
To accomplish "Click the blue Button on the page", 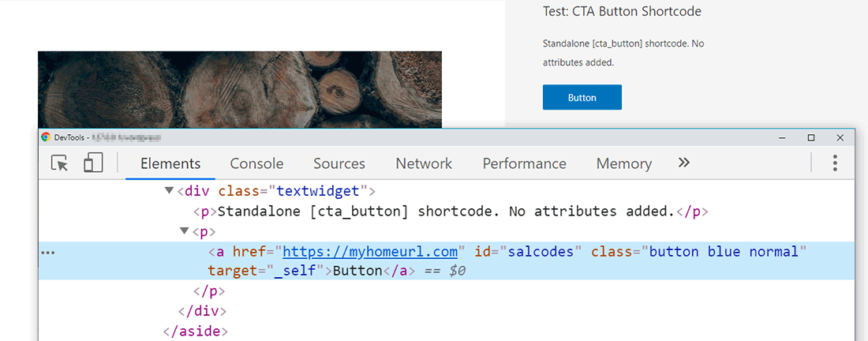I will pos(582,97).
